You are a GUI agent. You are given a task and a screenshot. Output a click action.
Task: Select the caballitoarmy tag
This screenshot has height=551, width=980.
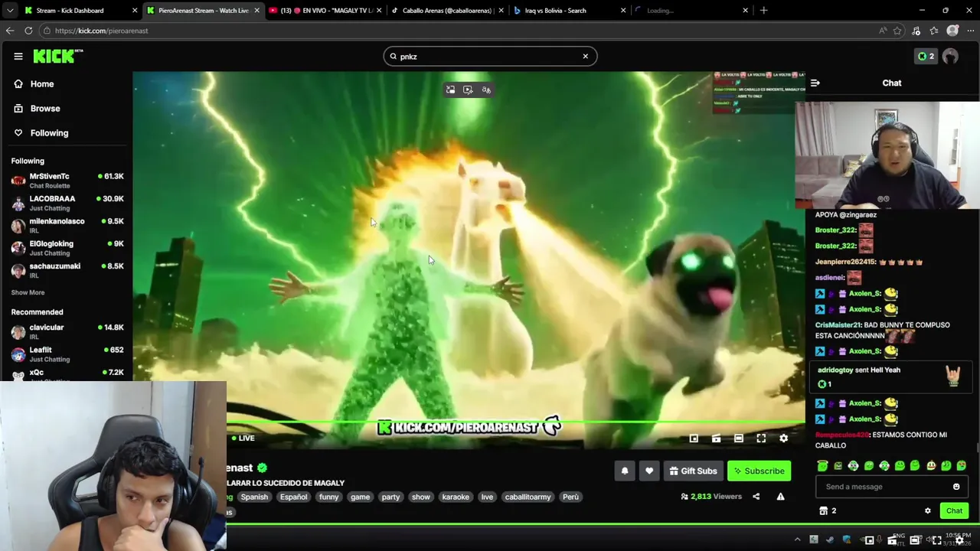click(528, 497)
